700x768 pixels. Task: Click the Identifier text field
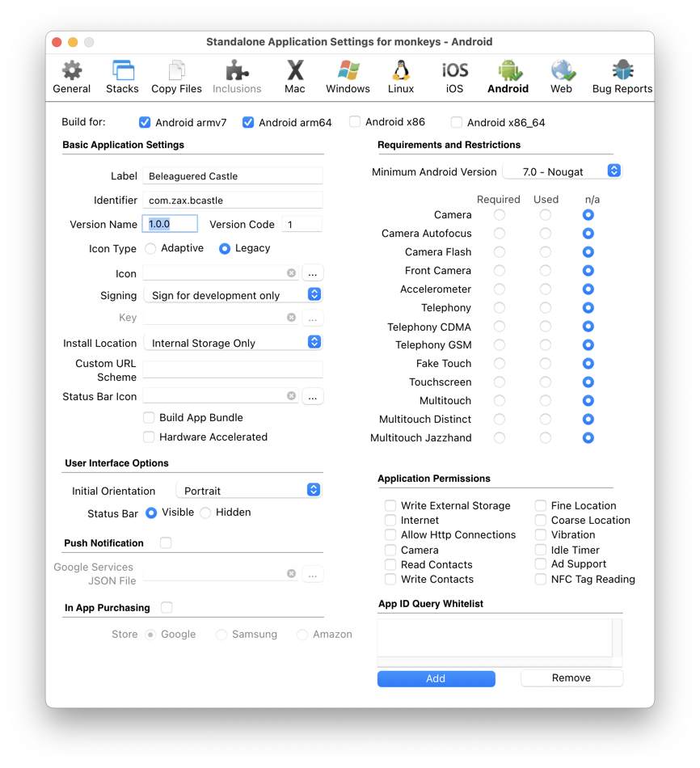click(233, 200)
